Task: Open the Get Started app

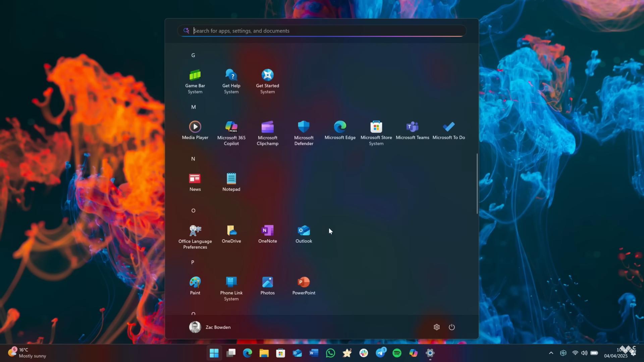Action: (x=267, y=81)
